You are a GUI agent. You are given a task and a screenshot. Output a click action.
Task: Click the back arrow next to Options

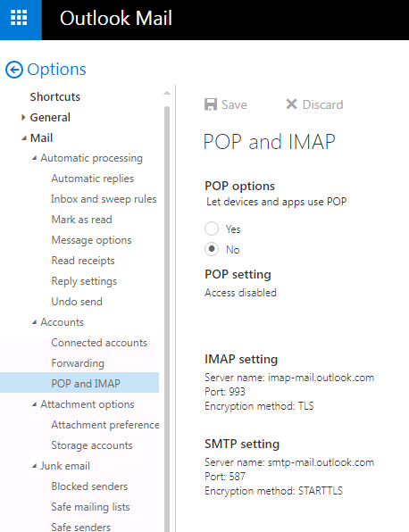pos(14,70)
